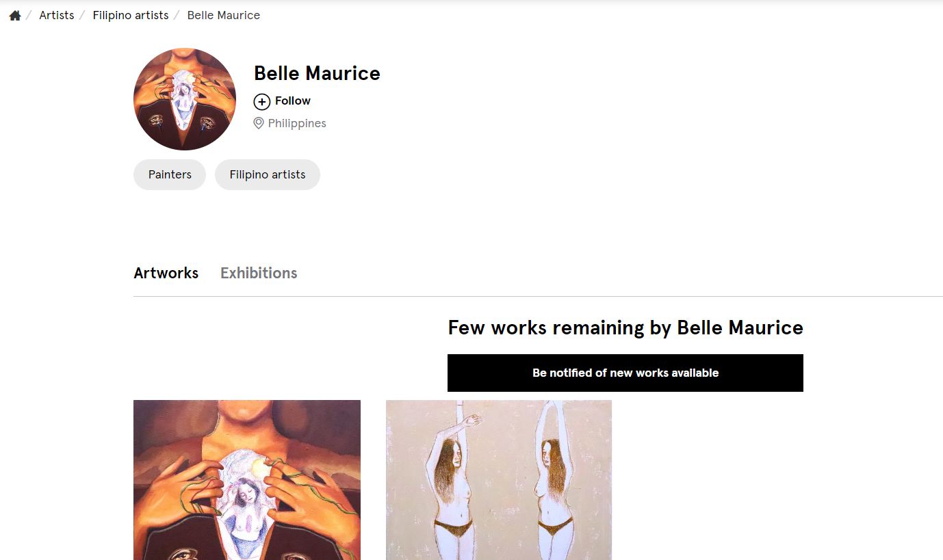Select the Artworks tab
943x560 pixels.
click(166, 273)
